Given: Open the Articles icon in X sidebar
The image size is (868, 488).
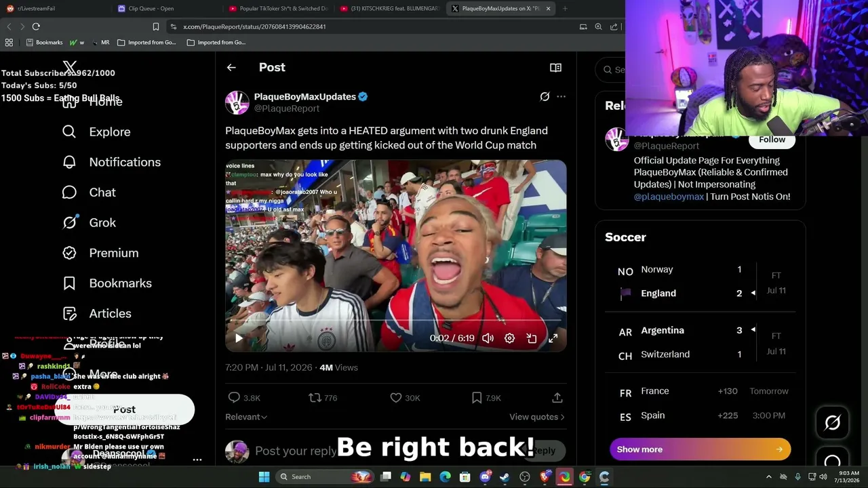Looking at the screenshot, I should tap(69, 313).
